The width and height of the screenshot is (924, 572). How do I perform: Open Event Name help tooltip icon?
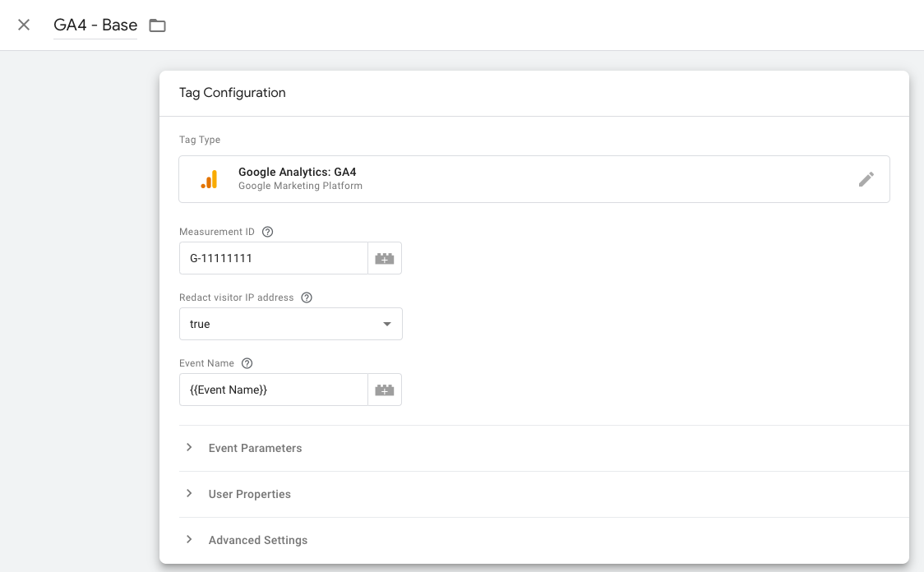click(247, 363)
